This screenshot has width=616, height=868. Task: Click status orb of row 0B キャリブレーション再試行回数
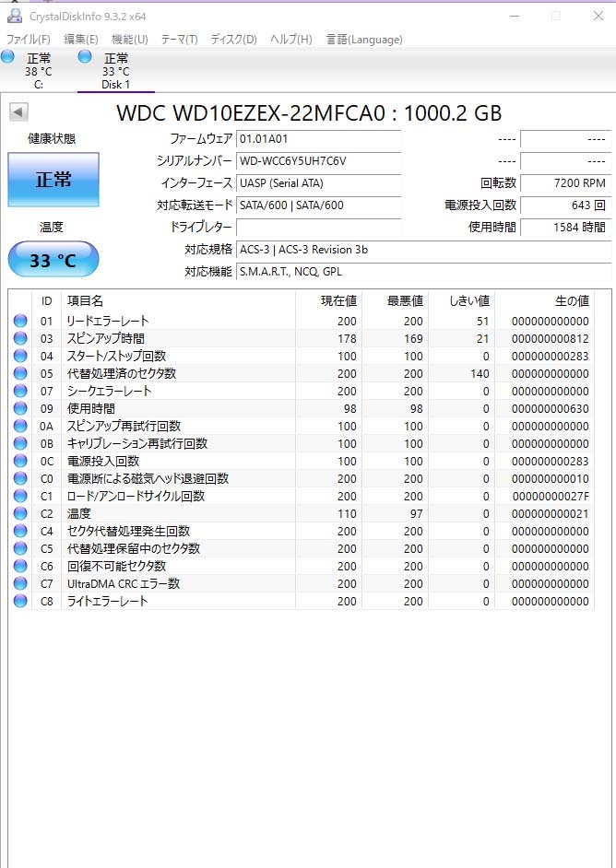(x=20, y=443)
